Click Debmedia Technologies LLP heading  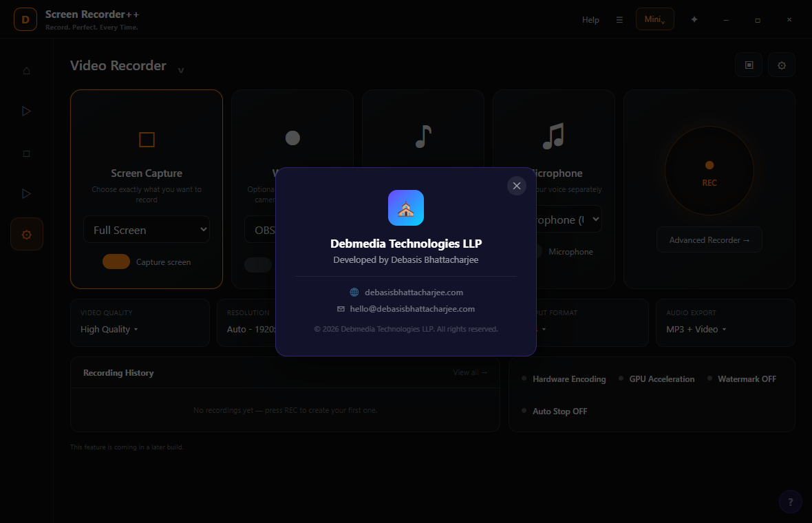tap(406, 244)
